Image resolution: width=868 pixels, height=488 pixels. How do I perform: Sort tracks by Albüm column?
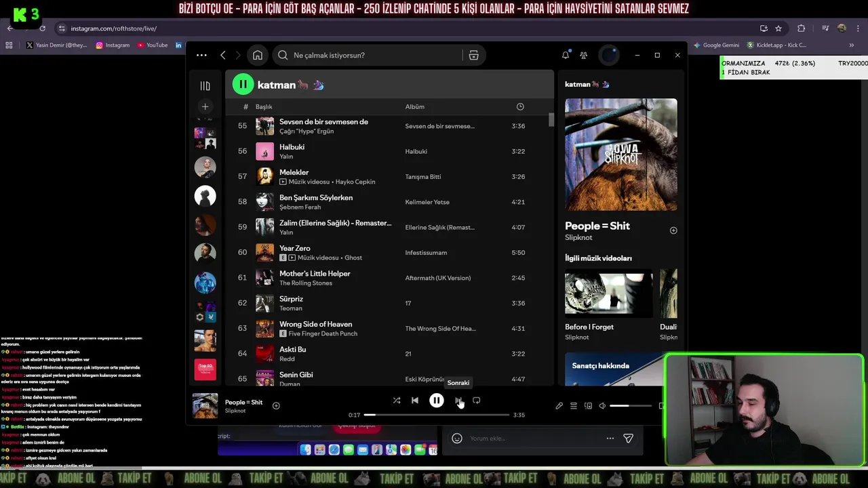click(x=415, y=106)
